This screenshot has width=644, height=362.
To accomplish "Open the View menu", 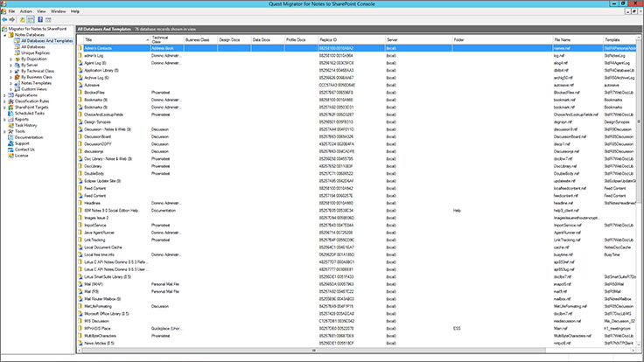I will (x=41, y=11).
